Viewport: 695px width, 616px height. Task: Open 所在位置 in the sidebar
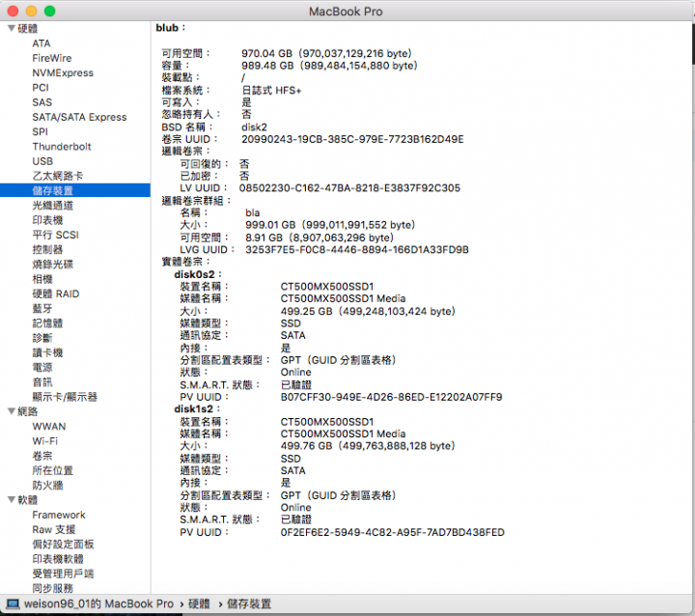tap(53, 470)
